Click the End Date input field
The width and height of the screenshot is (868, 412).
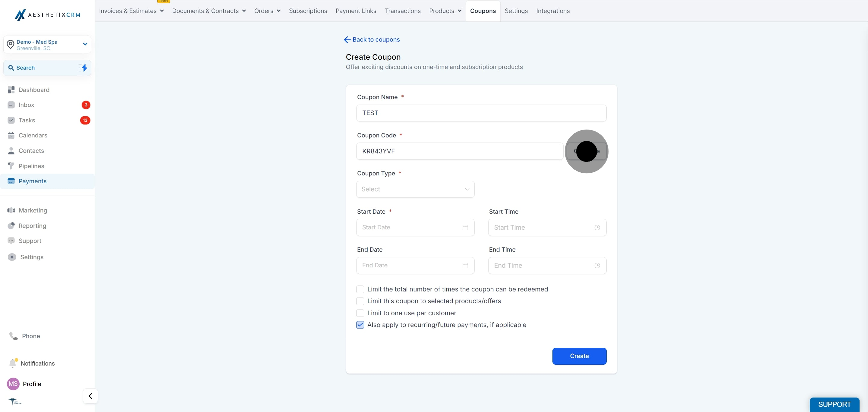[415, 266]
